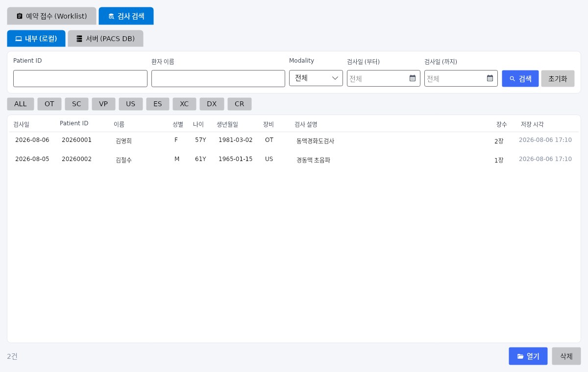Click patient name 김영희
The image size is (588, 372).
[x=123, y=141]
